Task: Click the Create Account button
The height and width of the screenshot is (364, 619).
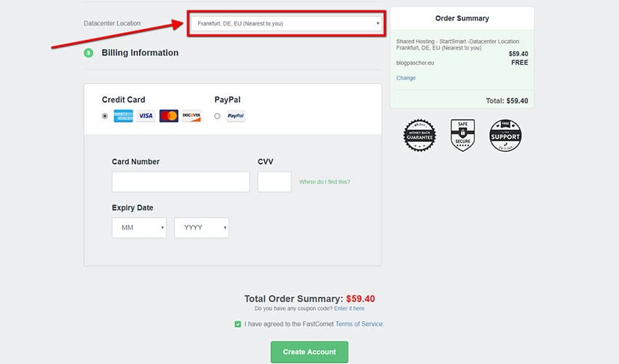Action: [x=309, y=352]
